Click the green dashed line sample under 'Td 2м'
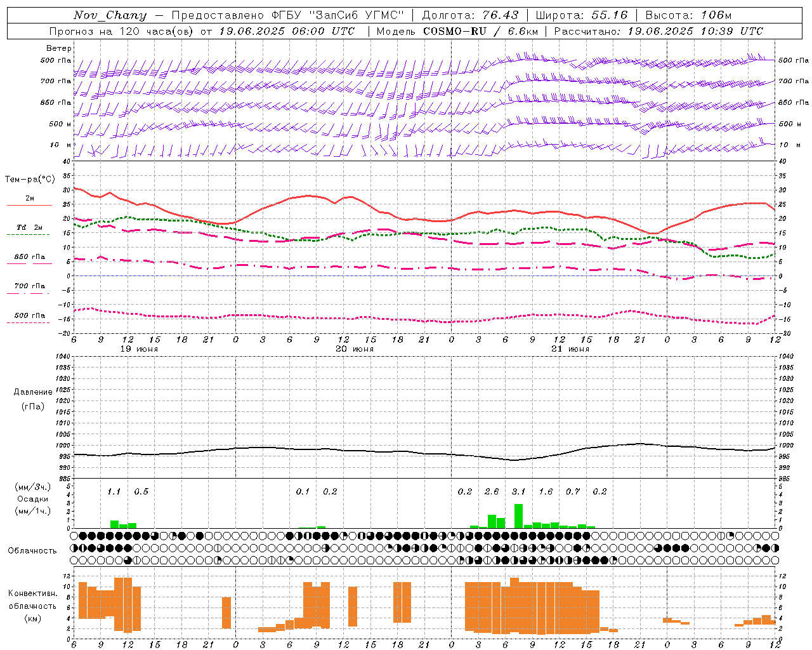The image size is (812, 650). [29, 235]
